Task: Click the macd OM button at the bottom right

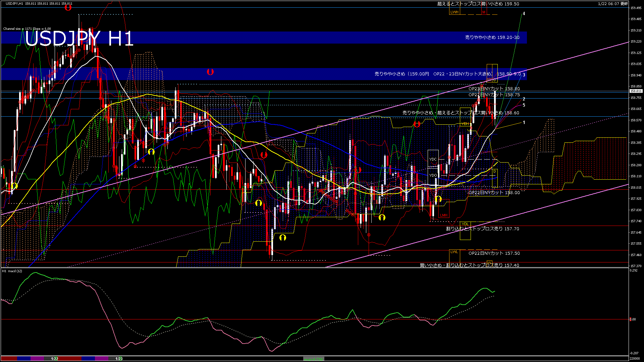Action: (x=314, y=359)
